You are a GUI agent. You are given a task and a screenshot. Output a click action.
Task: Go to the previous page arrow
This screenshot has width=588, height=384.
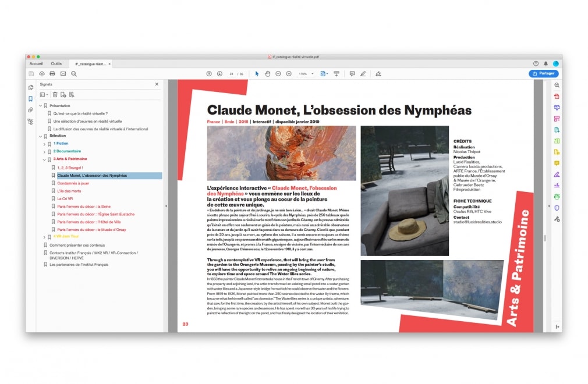pyautogui.click(x=209, y=74)
